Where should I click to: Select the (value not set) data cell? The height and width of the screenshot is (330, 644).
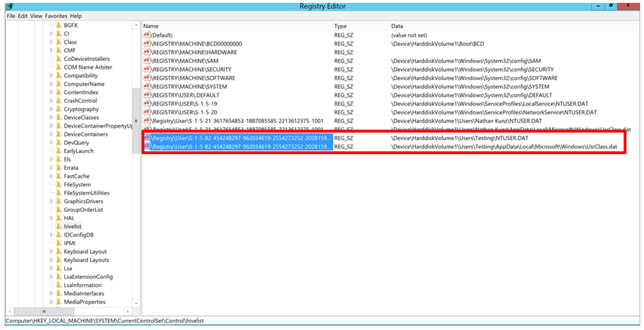point(409,35)
